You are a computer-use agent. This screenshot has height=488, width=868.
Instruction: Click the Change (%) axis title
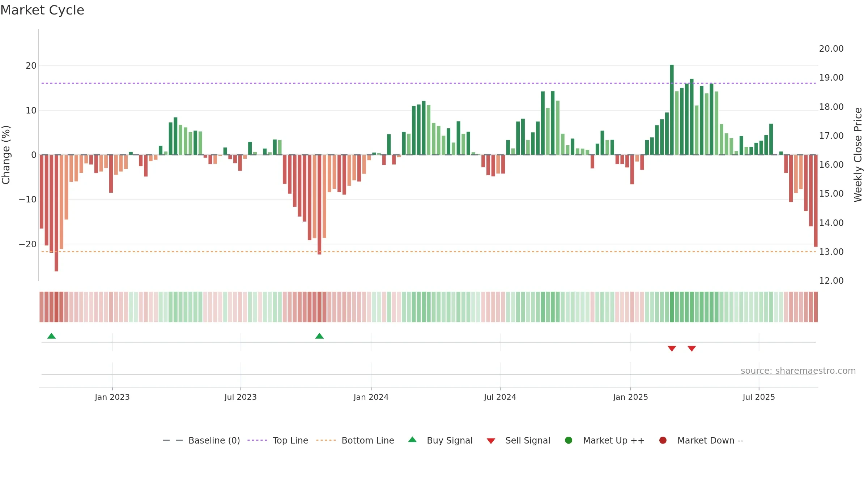(x=6, y=155)
